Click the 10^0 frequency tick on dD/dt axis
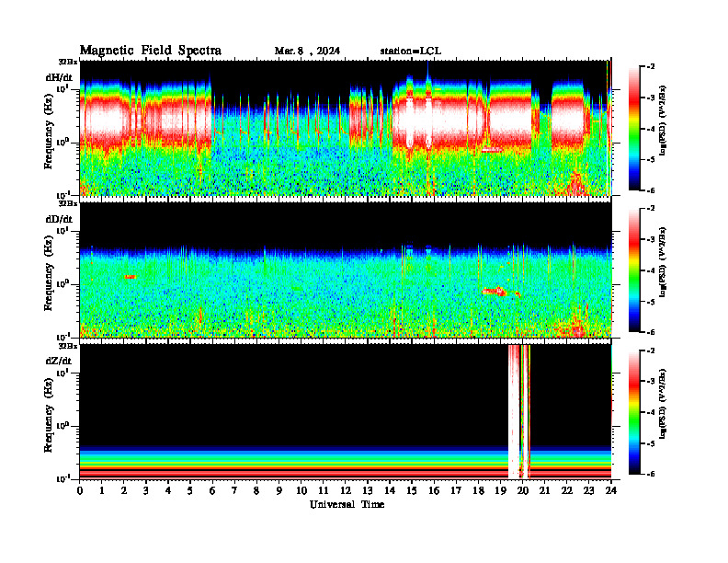The height and width of the screenshot is (563, 728). tap(63, 283)
